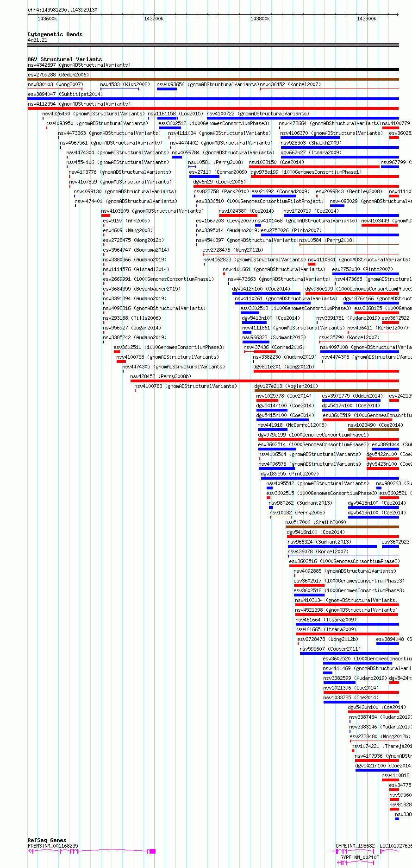This screenshot has height=868, width=412.
Task: Open nsv1114576 (Alsmadi2014) label
Action: pos(136,269)
